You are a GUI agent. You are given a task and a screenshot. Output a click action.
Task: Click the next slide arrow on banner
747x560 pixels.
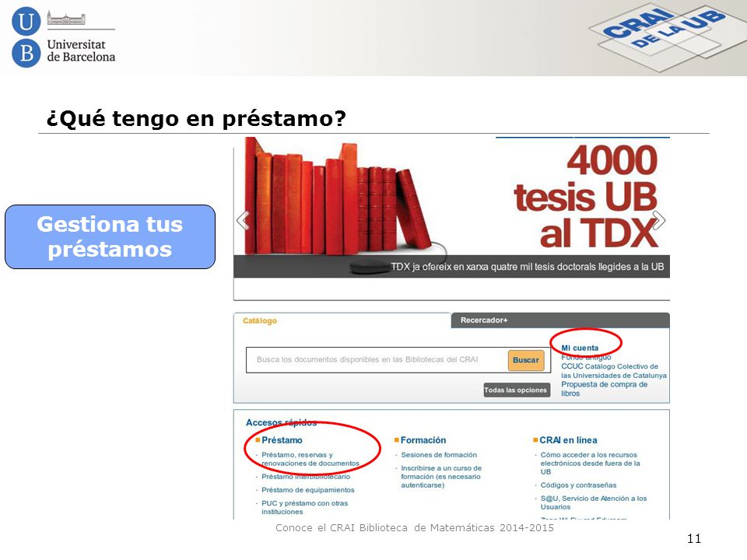click(659, 220)
